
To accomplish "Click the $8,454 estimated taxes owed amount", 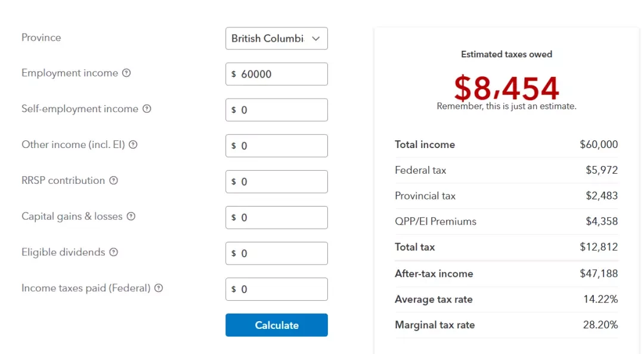I will (506, 88).
